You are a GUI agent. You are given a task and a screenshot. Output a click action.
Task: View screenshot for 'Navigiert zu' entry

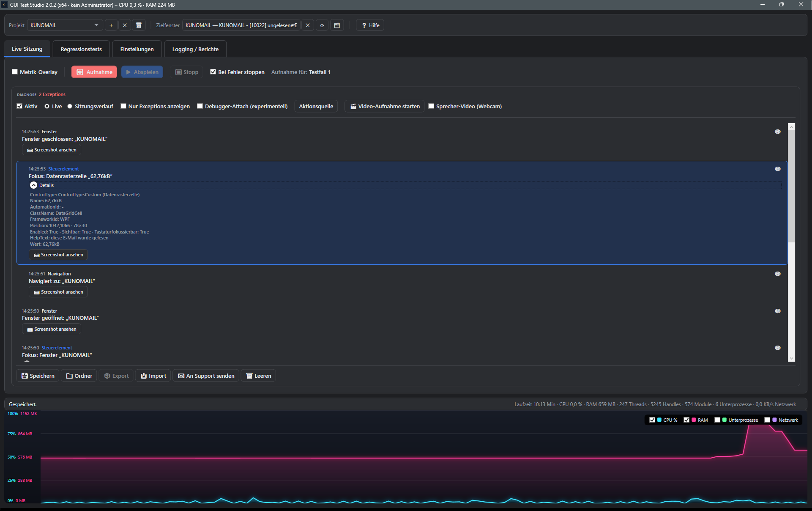[x=58, y=292]
